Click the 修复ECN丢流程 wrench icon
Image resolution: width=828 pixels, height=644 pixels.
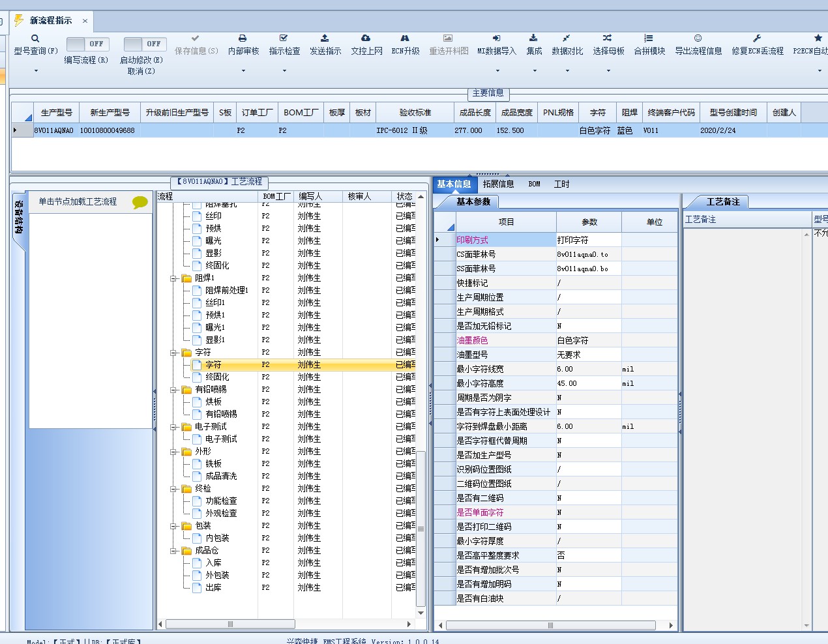757,38
